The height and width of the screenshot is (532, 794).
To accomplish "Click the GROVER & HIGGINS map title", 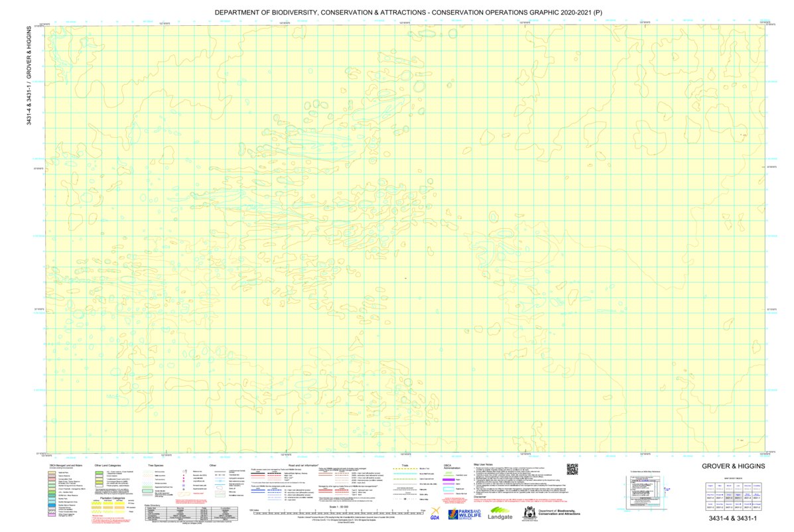I will tap(733, 466).
